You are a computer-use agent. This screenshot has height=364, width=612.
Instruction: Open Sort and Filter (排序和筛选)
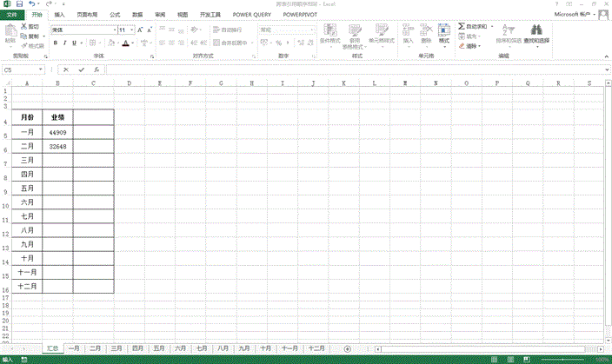tap(507, 35)
